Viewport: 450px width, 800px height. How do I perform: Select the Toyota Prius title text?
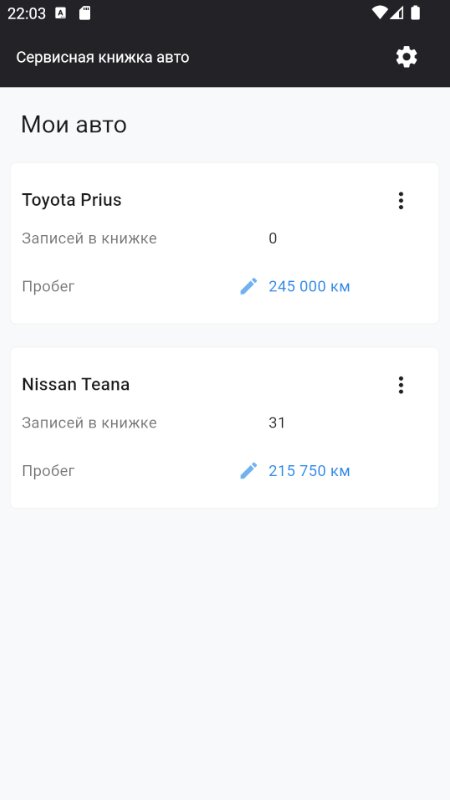tap(72, 200)
